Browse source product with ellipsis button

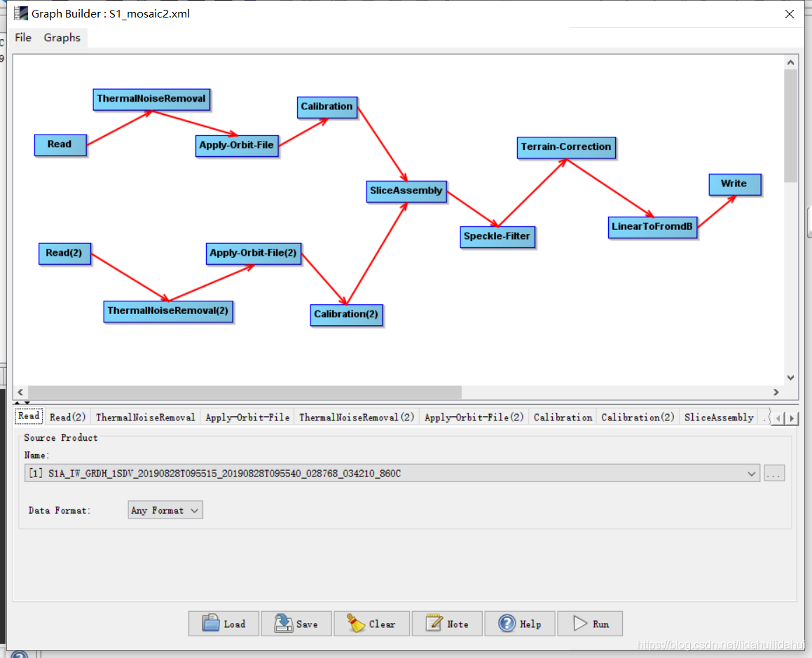(x=774, y=474)
